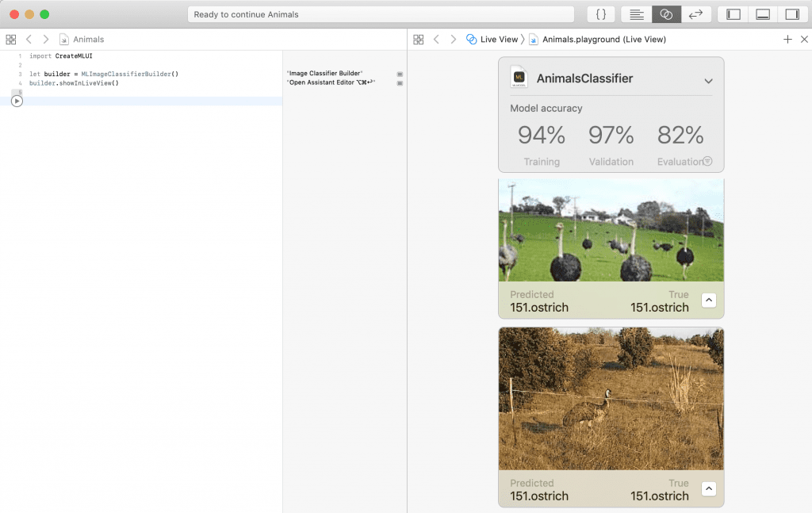This screenshot has height=513, width=812.
Task: Collapse the green field ostrich prediction card
Action: point(709,300)
